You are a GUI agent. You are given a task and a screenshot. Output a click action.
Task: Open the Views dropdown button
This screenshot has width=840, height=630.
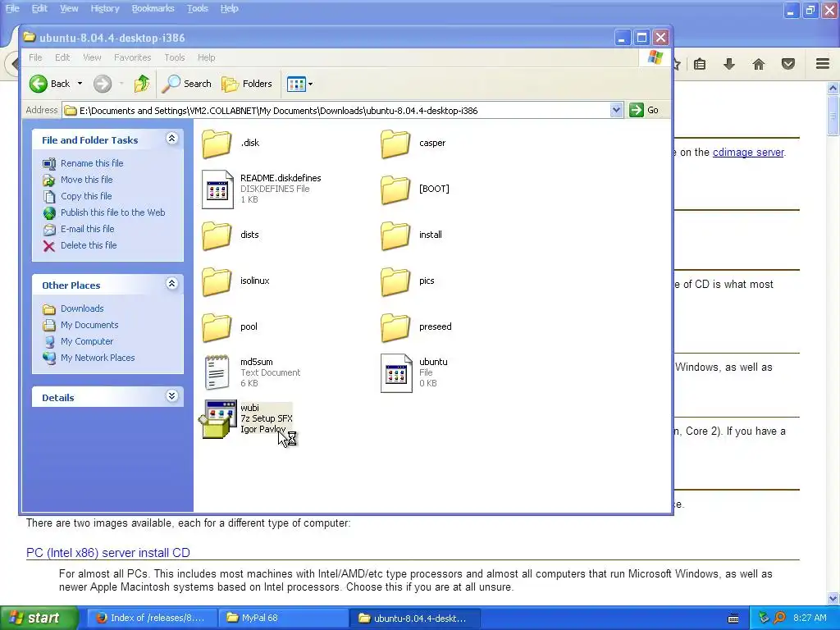pos(299,84)
